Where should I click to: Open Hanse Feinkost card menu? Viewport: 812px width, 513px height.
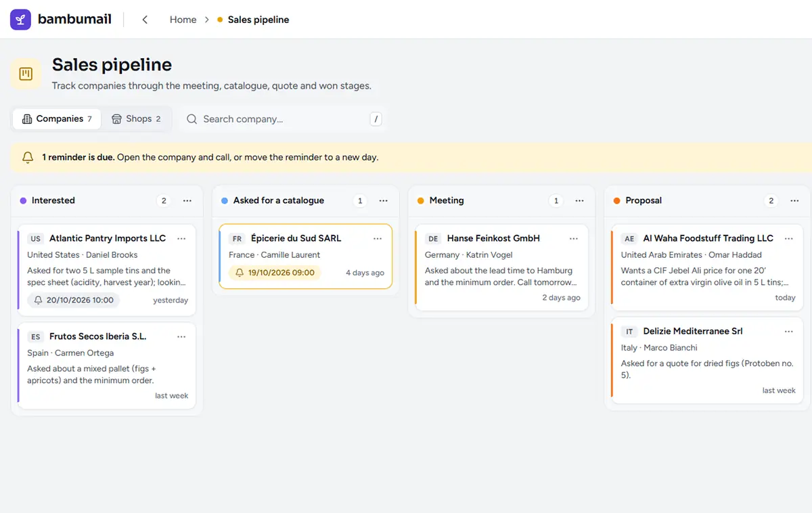574,238
